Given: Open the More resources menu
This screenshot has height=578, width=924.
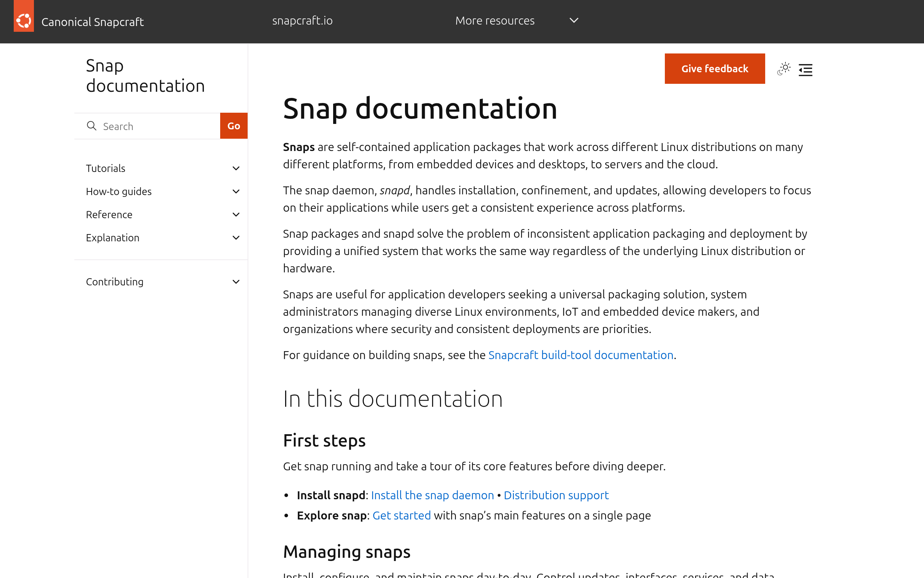Looking at the screenshot, I should coord(495,20).
